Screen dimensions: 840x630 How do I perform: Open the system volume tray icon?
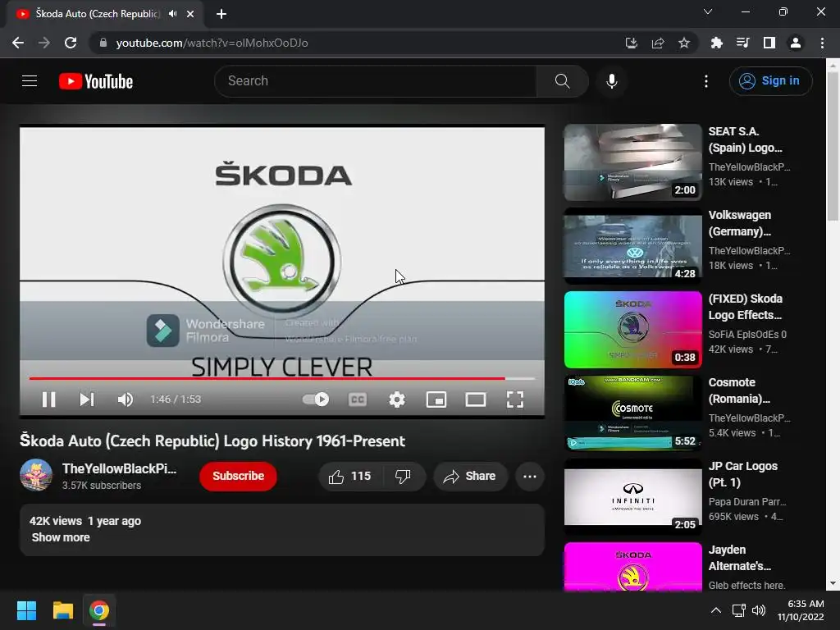pos(759,610)
